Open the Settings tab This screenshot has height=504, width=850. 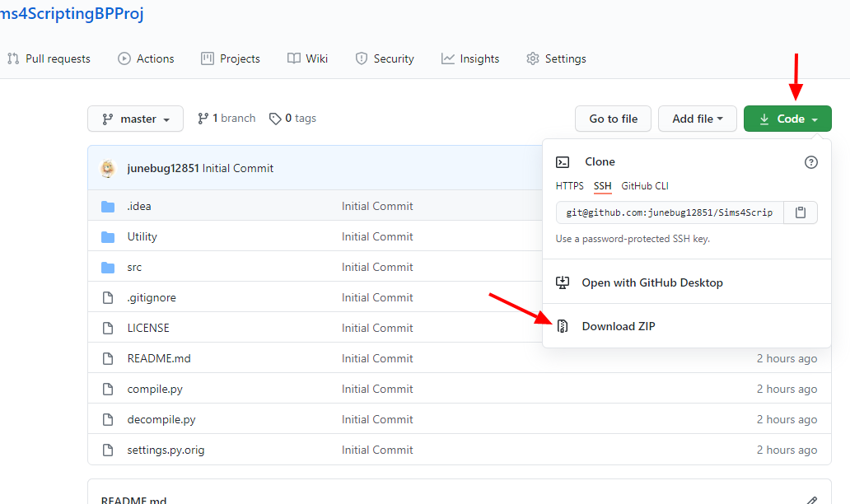click(x=566, y=58)
